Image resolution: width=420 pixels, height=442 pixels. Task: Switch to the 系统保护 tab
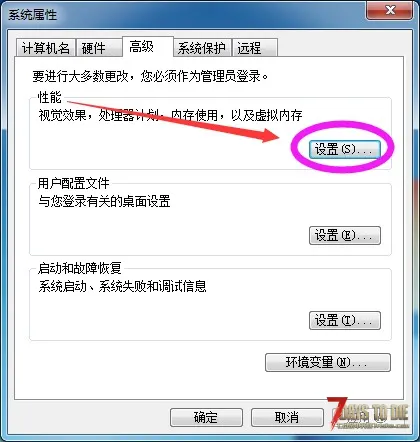[x=202, y=48]
